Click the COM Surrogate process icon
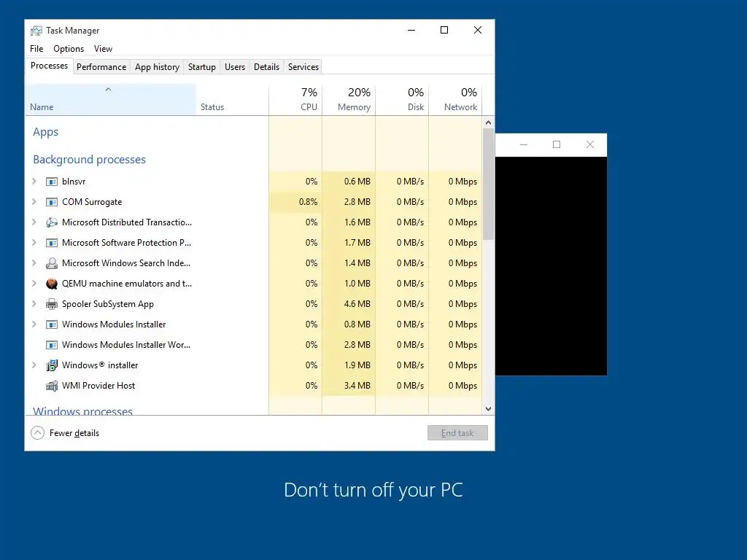The image size is (747, 560). tap(52, 202)
